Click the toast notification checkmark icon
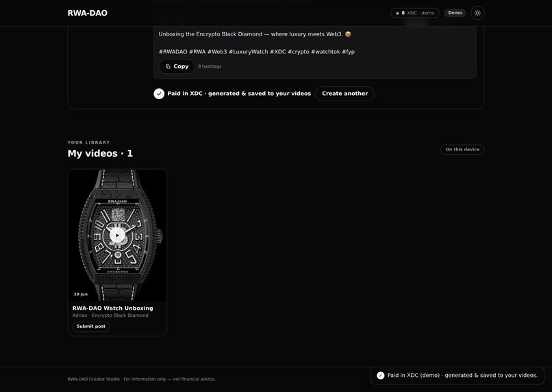552x392 pixels. pos(380,376)
